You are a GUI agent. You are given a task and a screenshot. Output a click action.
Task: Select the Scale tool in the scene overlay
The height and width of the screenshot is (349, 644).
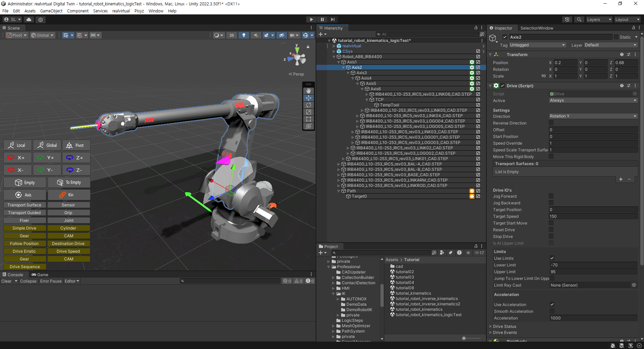[x=309, y=112]
